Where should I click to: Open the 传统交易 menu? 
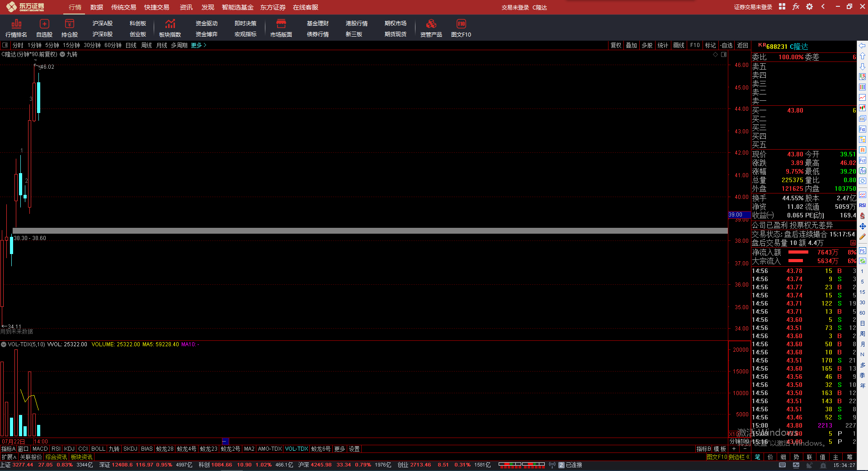click(x=123, y=7)
